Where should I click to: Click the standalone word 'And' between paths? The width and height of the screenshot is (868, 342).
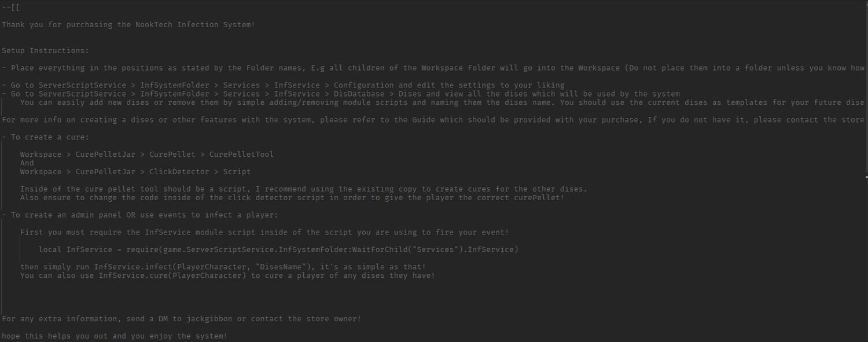27,163
